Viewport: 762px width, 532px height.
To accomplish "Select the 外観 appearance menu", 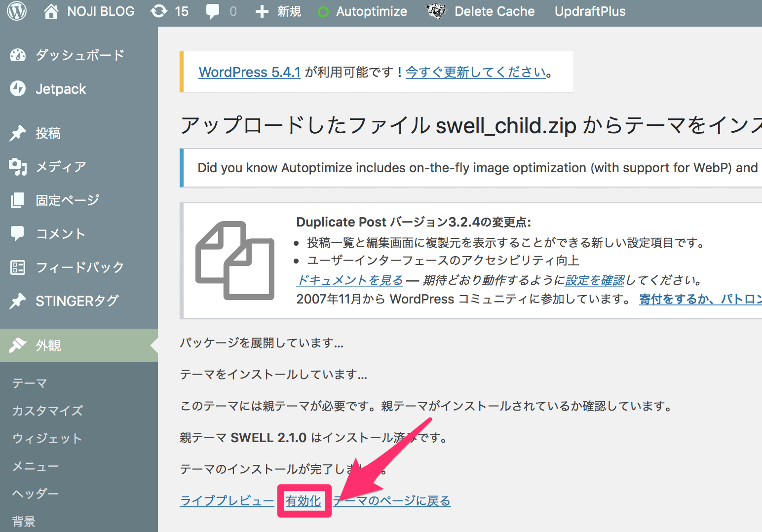I will coord(48,345).
